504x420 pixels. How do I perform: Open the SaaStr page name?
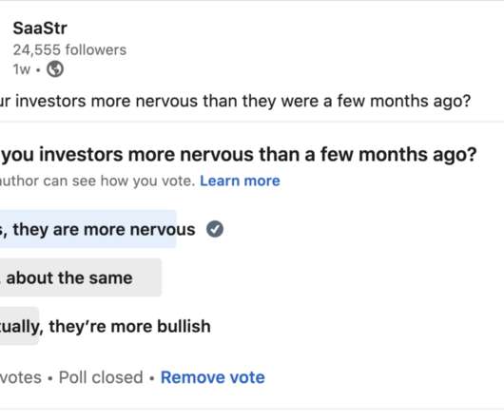pyautogui.click(x=40, y=29)
